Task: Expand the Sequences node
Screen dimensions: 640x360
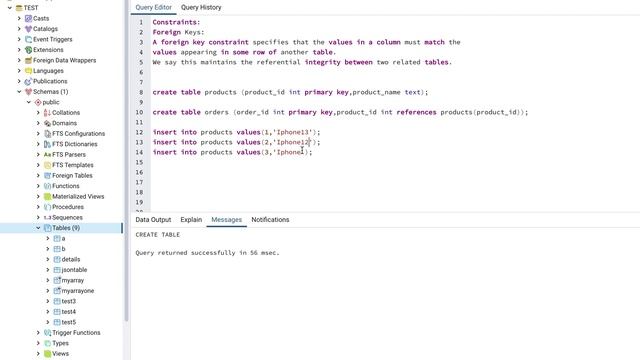Action: tap(38, 218)
